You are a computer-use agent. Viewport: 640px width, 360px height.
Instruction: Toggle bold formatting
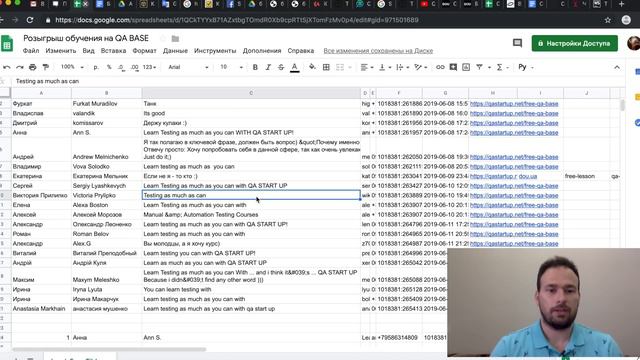click(255, 67)
